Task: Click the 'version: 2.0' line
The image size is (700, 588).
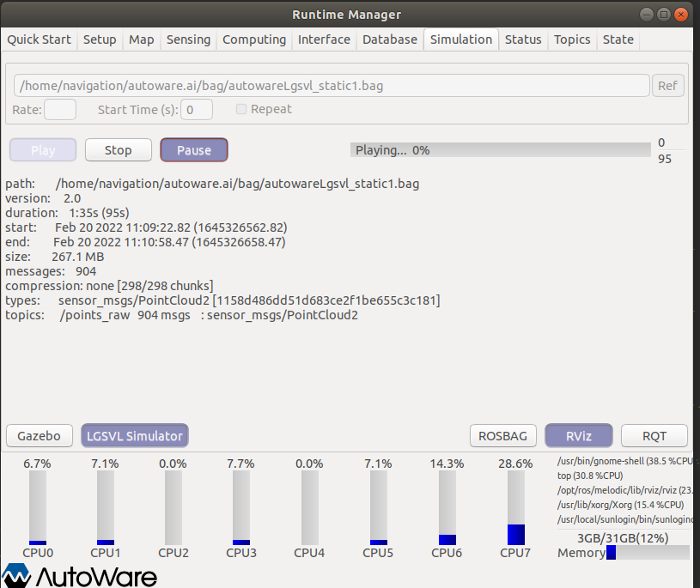Action: pyautogui.click(x=43, y=198)
